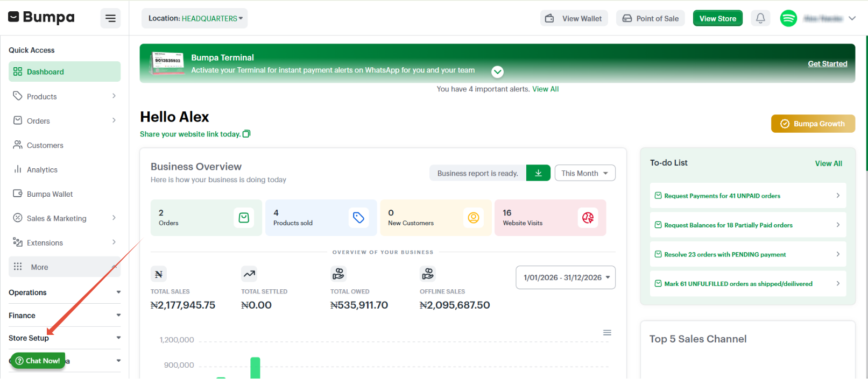Click the green View Store button
The image size is (868, 379).
718,18
